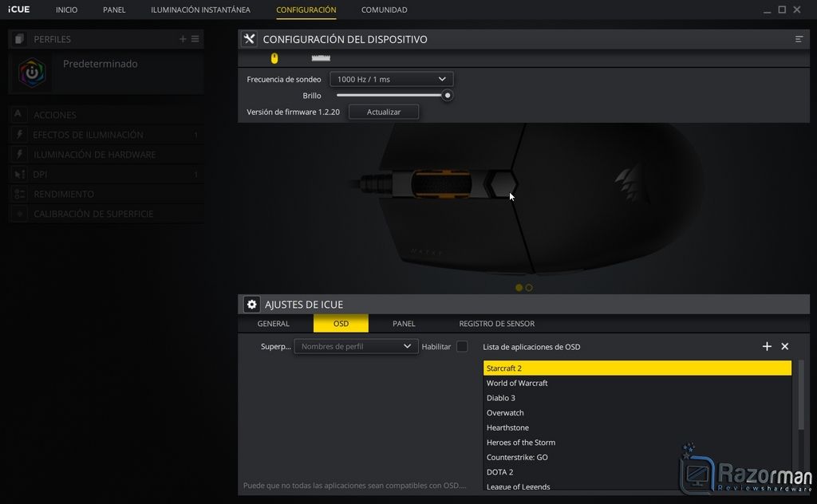Viewport: 817px width, 504px height.
Task: Click the Actualizar firmware button
Action: click(384, 112)
